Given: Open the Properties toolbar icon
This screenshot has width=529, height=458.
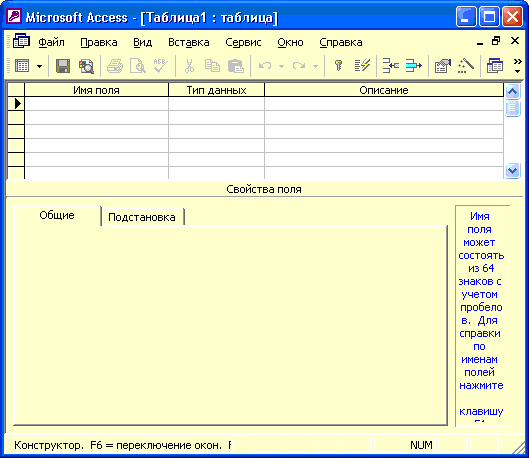Looking at the screenshot, I should 443,65.
